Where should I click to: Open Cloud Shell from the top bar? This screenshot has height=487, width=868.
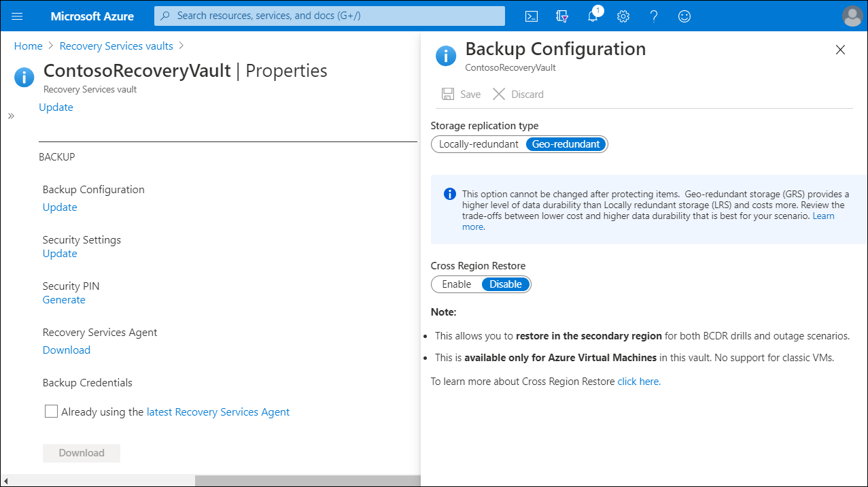tap(532, 16)
